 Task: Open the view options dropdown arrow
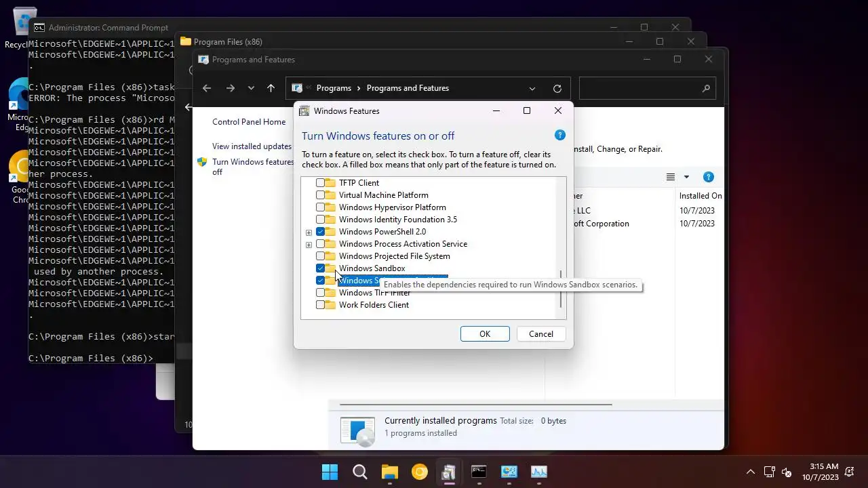[686, 177]
